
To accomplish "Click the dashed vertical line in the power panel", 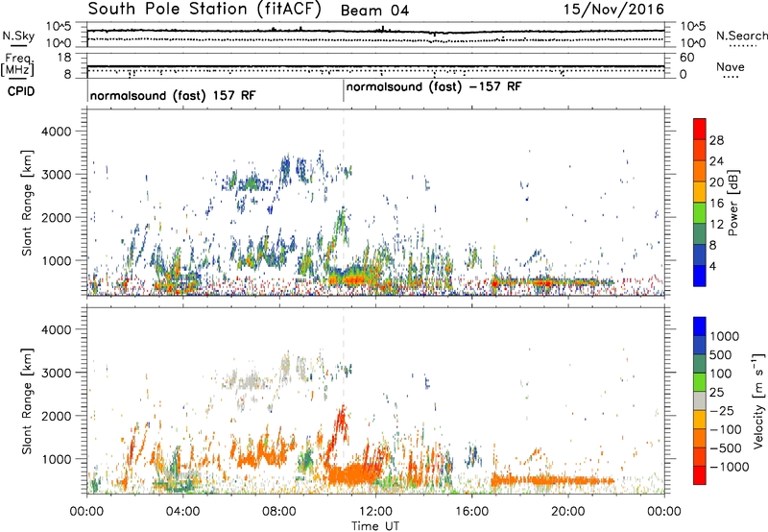I will click(344, 202).
